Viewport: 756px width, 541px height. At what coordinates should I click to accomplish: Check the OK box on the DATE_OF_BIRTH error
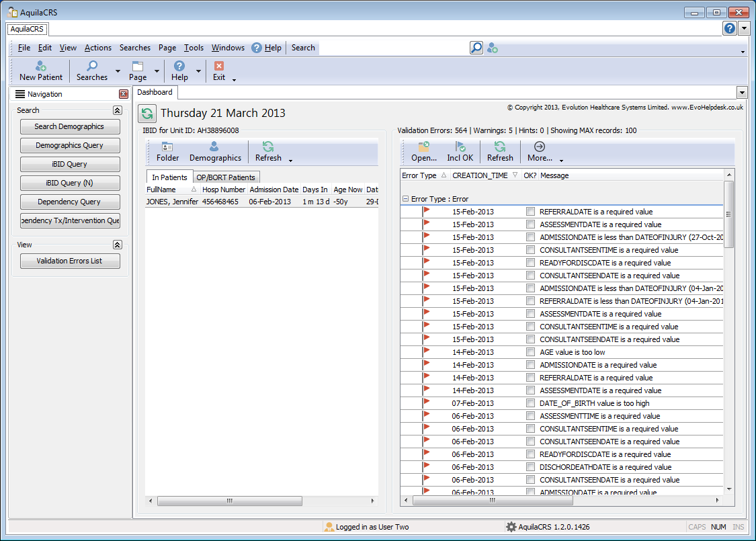530,403
